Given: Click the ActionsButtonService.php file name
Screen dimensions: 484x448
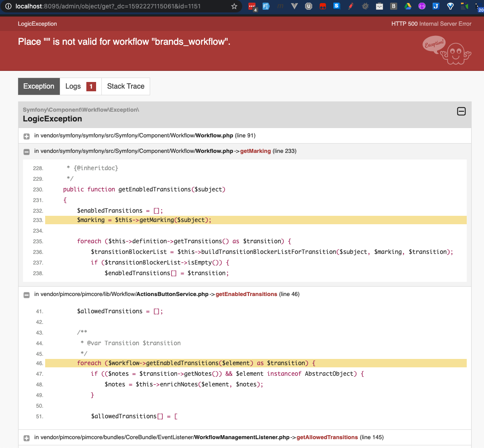Looking at the screenshot, I should pos(172,294).
